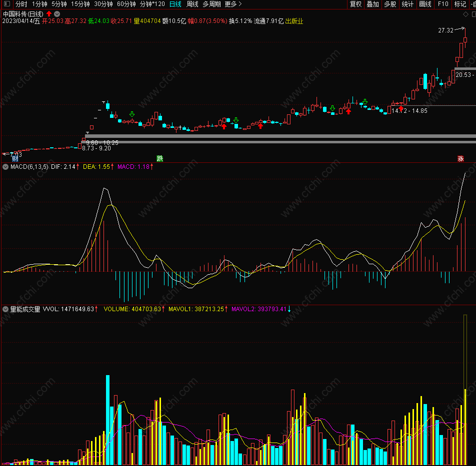Click the change value 幅0.87(3.50%)
This screenshot has width=476, height=466.
click(207, 21)
